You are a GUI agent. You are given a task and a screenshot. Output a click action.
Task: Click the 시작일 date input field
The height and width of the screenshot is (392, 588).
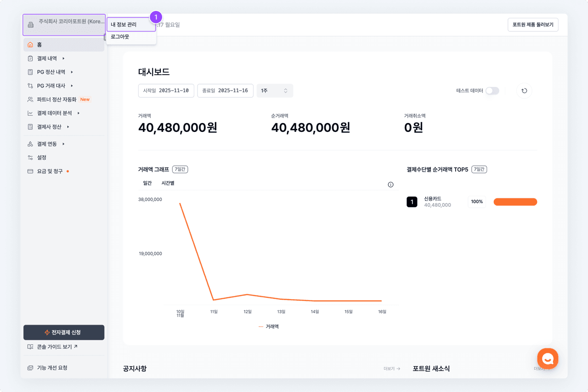click(x=166, y=91)
